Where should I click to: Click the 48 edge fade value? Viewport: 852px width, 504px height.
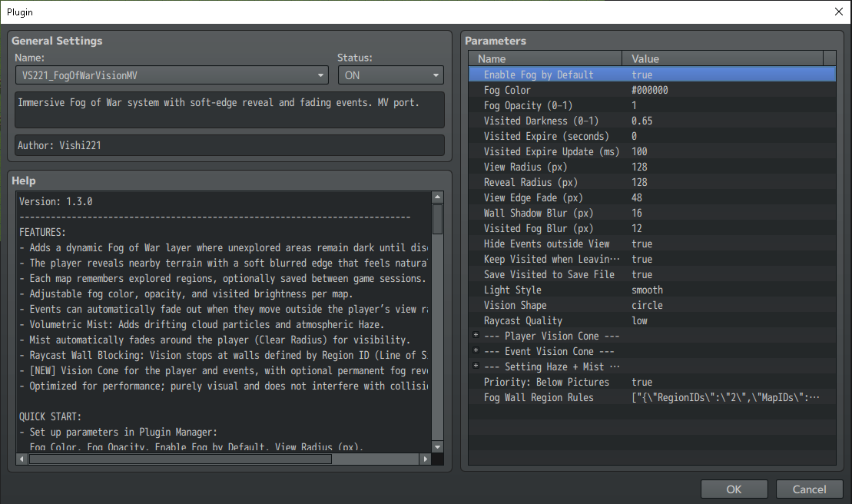pos(637,197)
